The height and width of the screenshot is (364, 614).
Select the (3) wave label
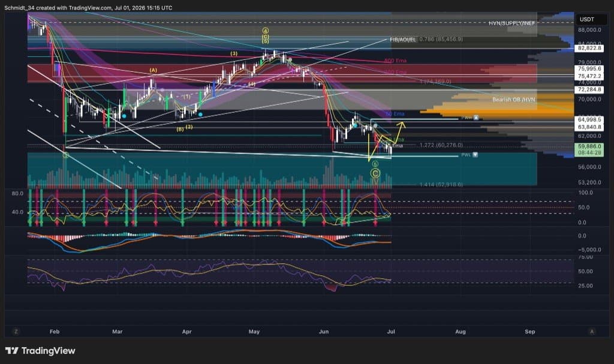tap(234, 53)
